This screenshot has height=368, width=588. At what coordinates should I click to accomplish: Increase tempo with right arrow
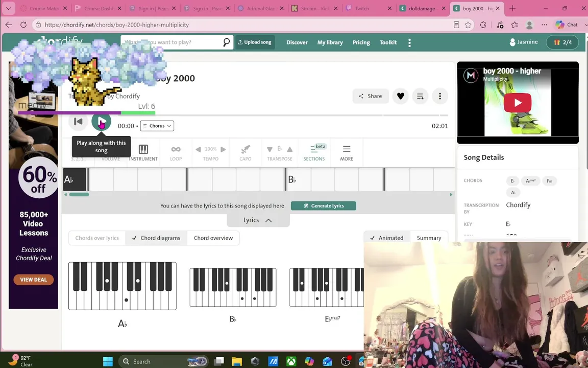click(223, 149)
